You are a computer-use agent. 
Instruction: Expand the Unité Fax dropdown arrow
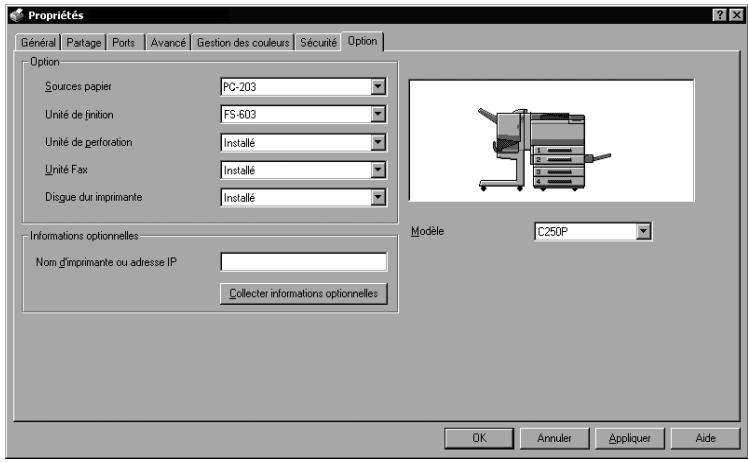(378, 170)
